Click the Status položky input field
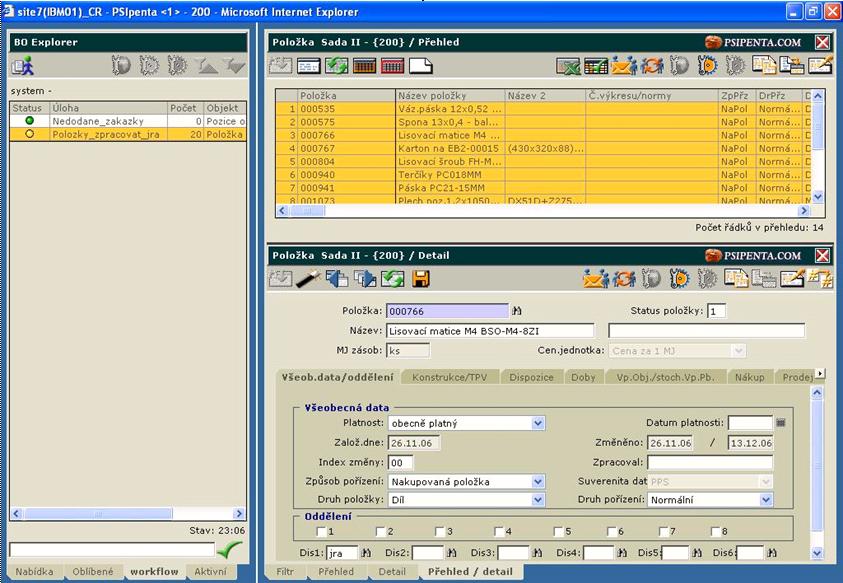Image resolution: width=843 pixels, height=583 pixels. [716, 311]
